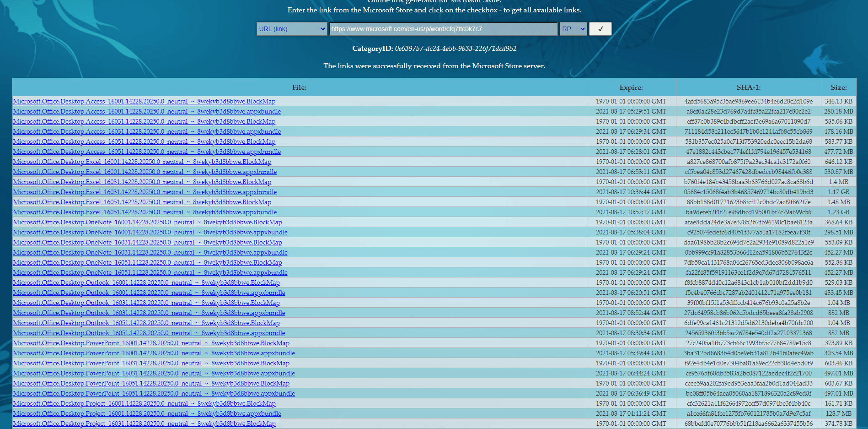Download Excel 16001 BlockMap link

pyautogui.click(x=142, y=162)
